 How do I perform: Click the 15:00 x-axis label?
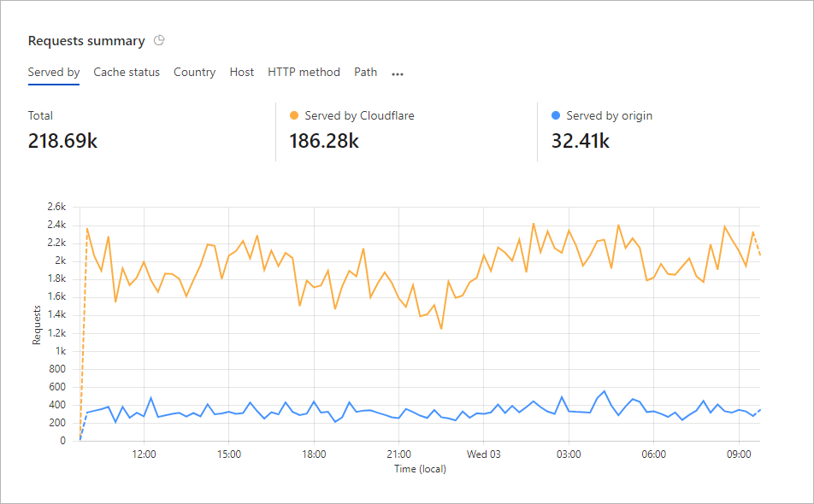229,454
